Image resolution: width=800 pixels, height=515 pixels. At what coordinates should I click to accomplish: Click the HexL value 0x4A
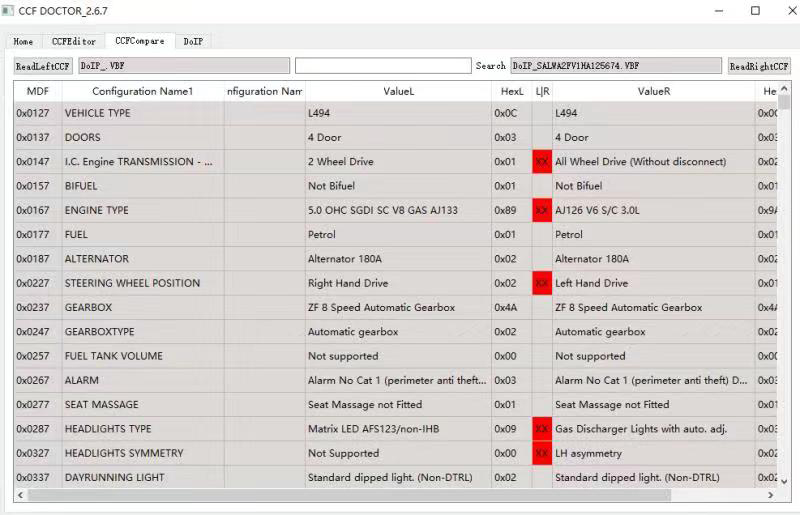click(x=505, y=307)
